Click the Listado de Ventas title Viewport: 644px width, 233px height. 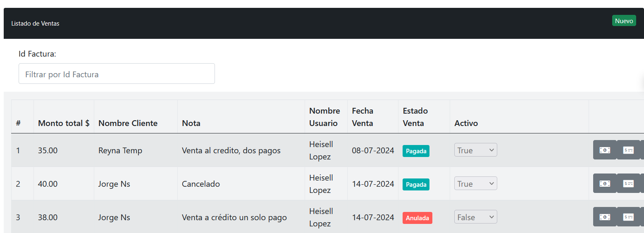pos(35,24)
